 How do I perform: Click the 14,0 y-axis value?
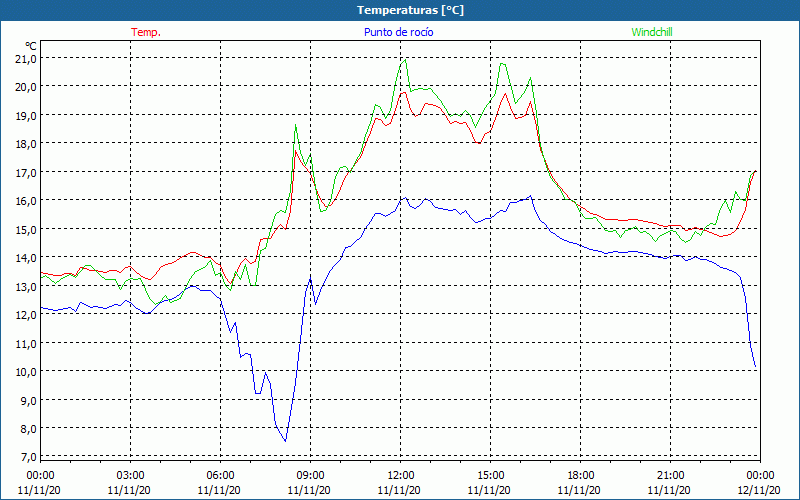point(26,258)
